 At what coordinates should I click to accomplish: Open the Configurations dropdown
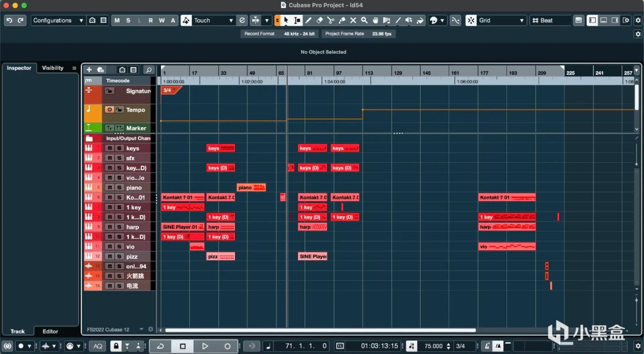(x=58, y=20)
